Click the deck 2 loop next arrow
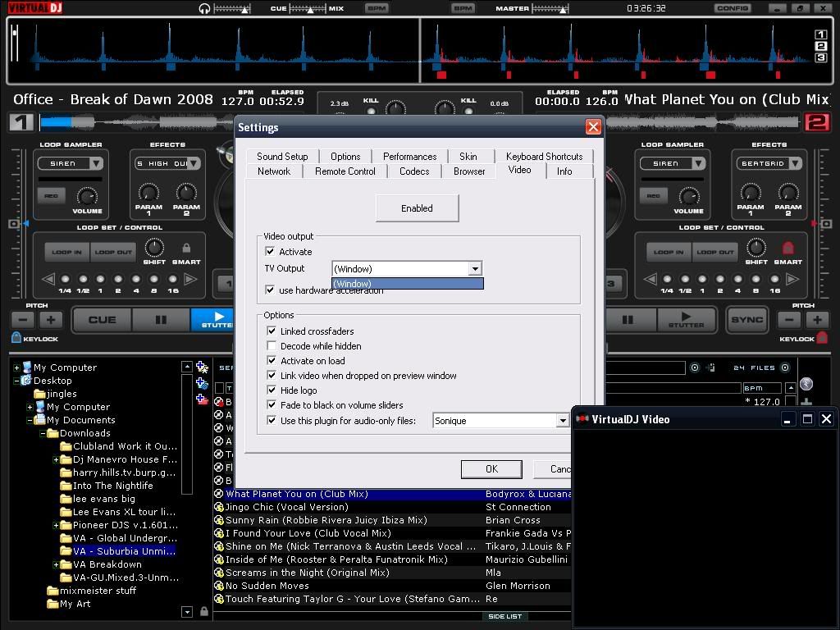The image size is (840, 630). pyautogui.click(x=792, y=279)
